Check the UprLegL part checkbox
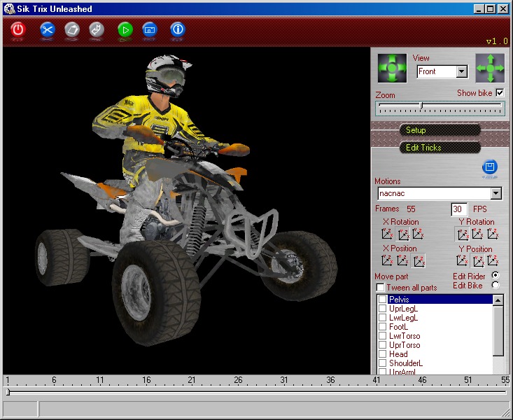 pyautogui.click(x=382, y=309)
